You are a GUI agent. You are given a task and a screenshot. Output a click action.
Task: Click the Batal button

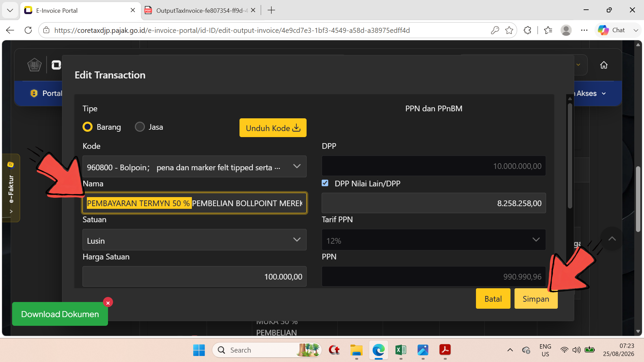click(x=493, y=299)
